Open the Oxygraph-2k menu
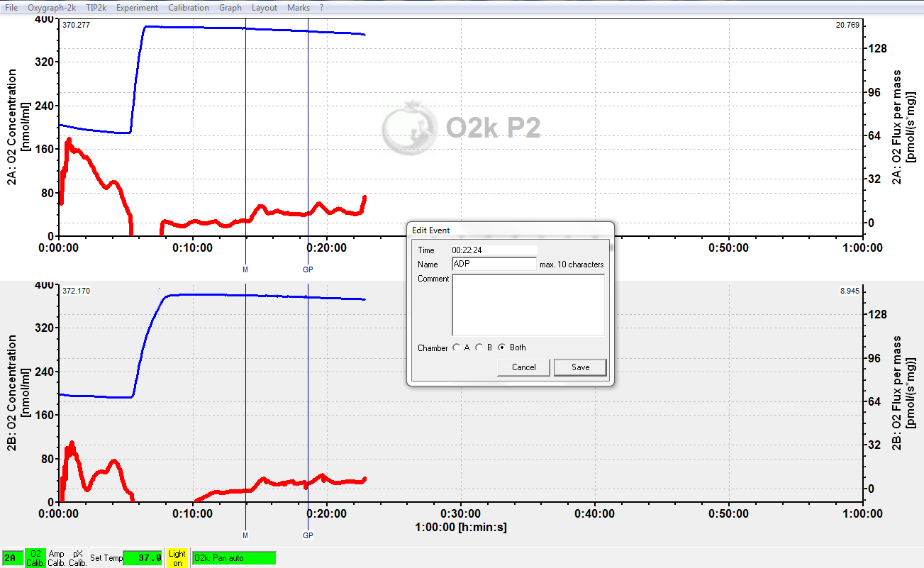 [x=52, y=8]
